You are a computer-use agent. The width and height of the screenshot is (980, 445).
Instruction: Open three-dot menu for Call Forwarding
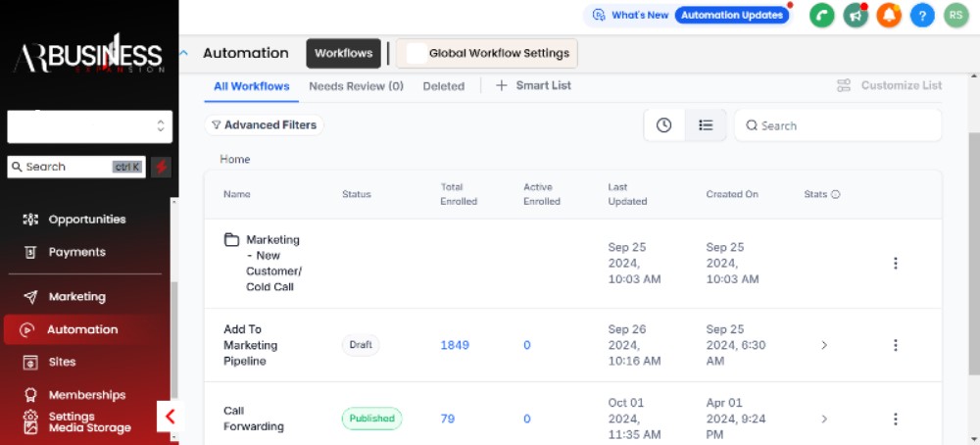click(895, 419)
